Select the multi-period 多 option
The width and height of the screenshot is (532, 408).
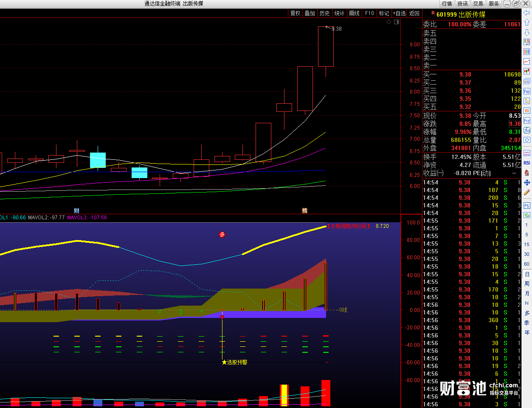pos(527,313)
